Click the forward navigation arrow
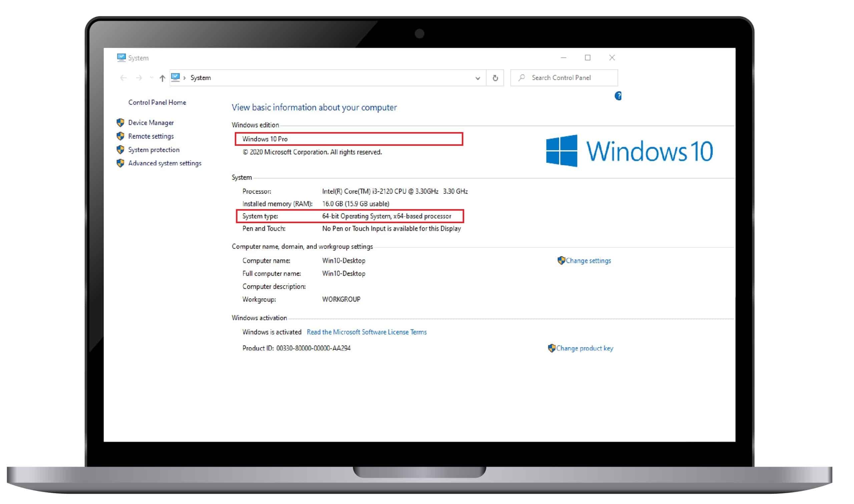Viewport: 854px width, 504px height. coord(139,78)
